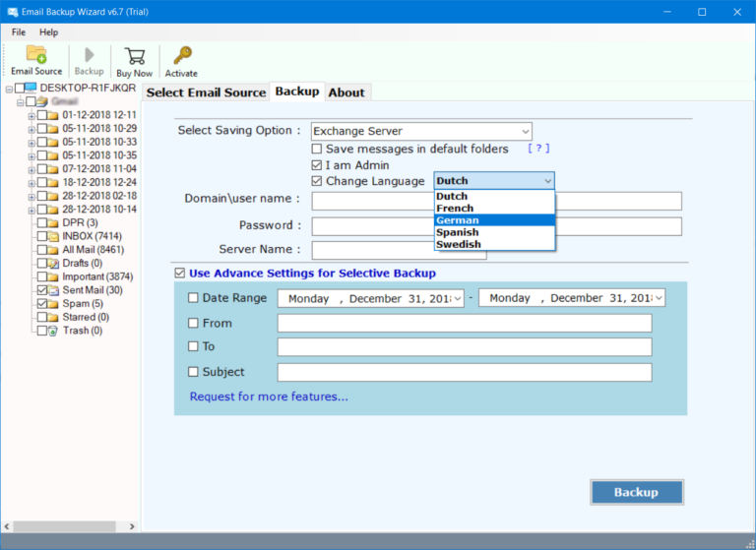
Task: Uncheck the I am Admin checkbox
Action: [317, 165]
